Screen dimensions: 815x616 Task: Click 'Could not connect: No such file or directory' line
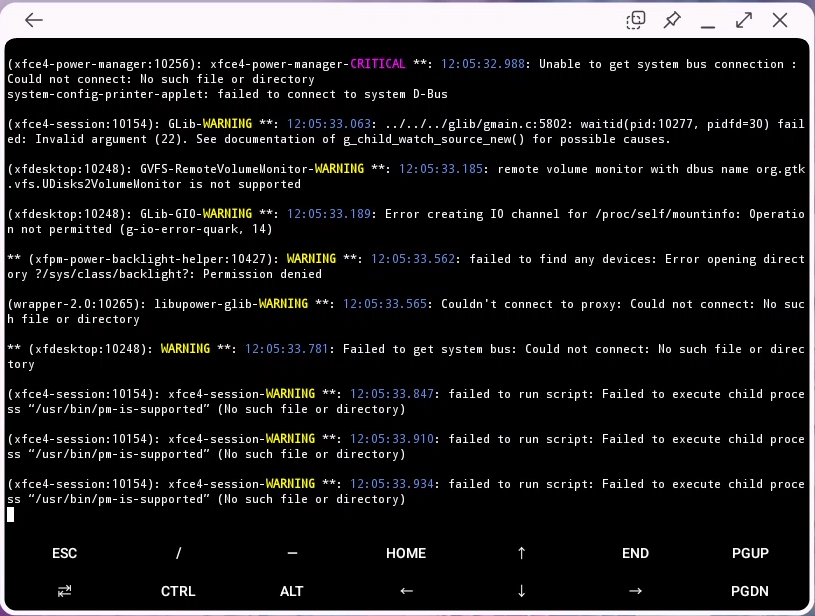[x=161, y=79]
